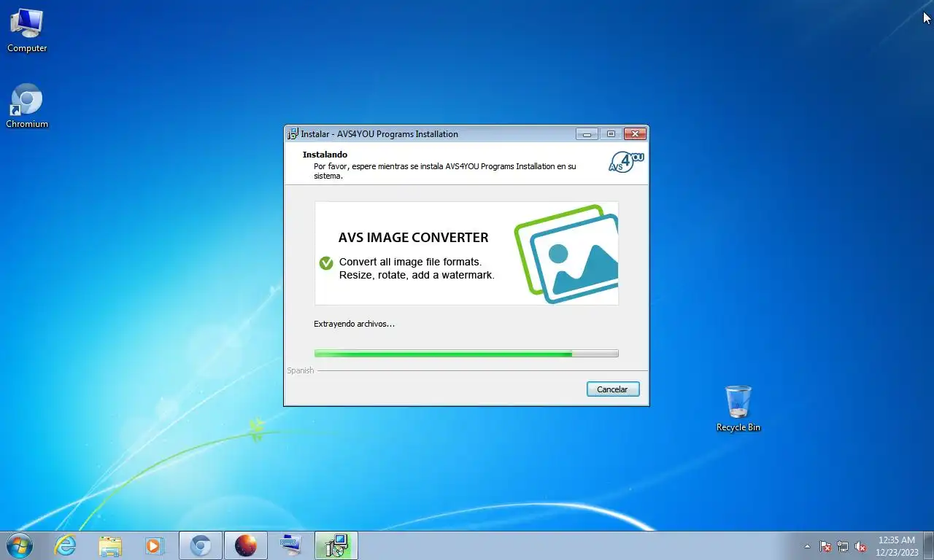The width and height of the screenshot is (934, 560).
Task: Click the installer icon in title bar
Action: tap(293, 133)
